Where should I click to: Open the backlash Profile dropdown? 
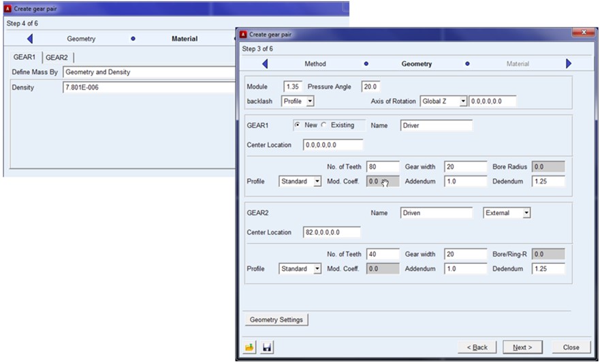[x=310, y=101]
